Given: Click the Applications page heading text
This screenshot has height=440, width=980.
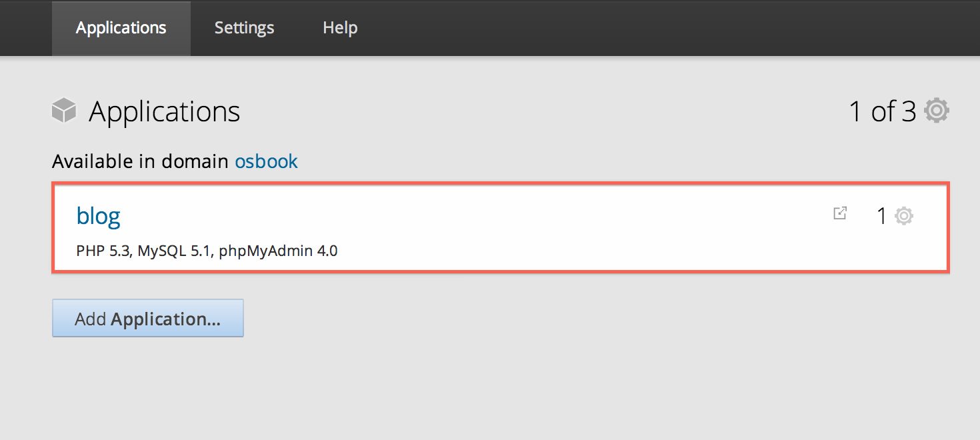Looking at the screenshot, I should click(164, 111).
